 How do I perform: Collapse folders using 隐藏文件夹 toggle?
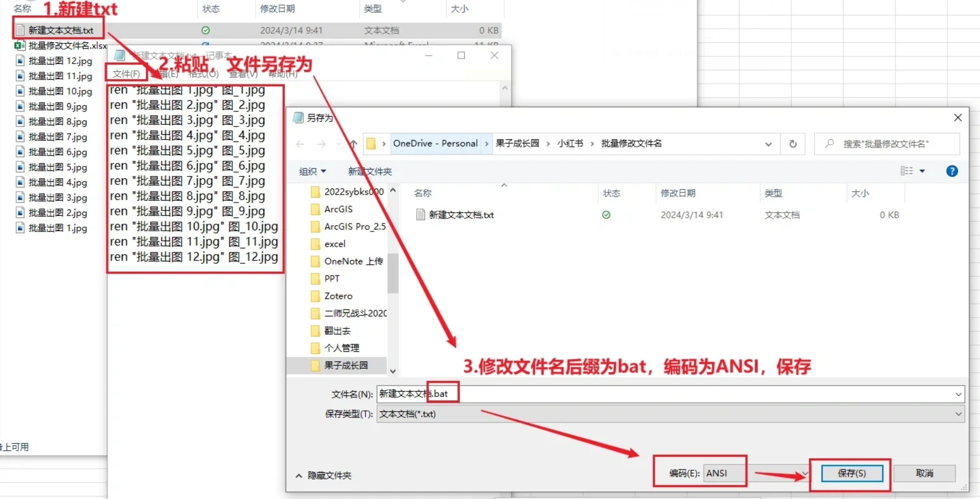click(x=323, y=475)
